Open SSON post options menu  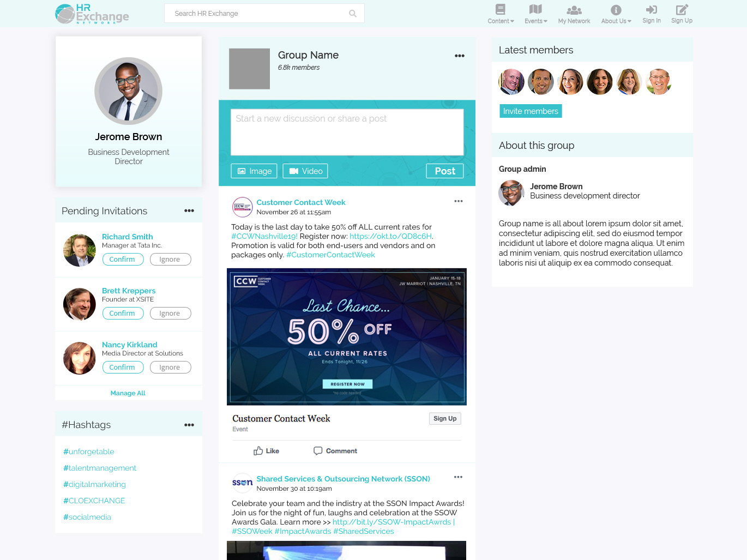point(459,477)
